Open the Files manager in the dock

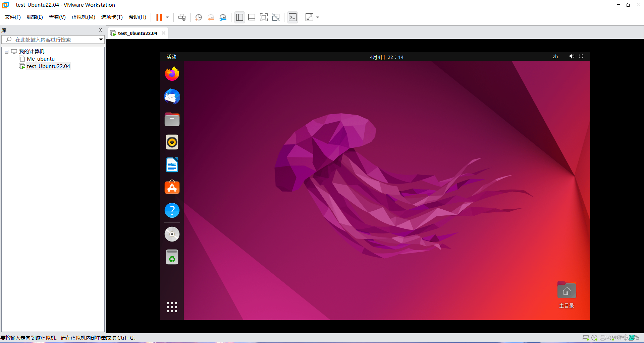(x=172, y=119)
